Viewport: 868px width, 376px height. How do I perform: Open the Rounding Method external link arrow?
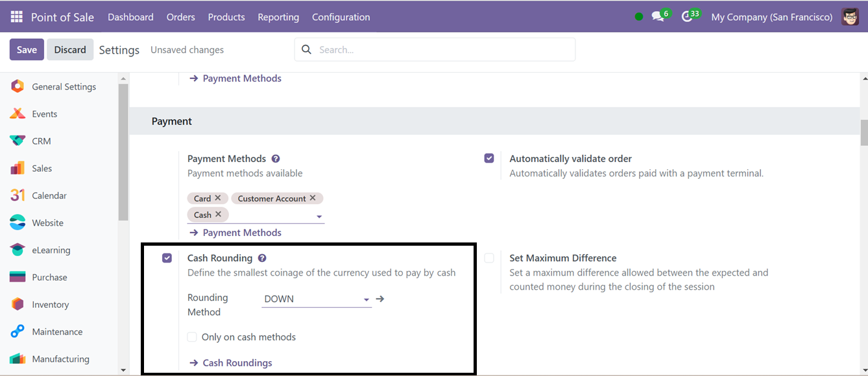380,299
